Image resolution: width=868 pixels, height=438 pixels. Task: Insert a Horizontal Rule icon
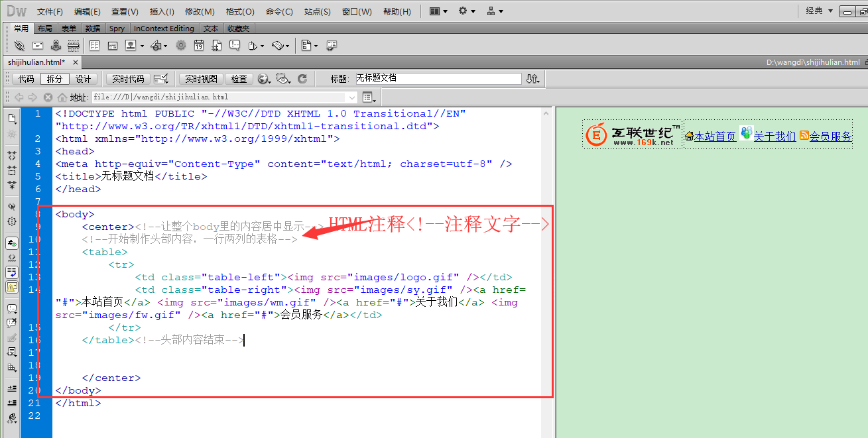click(74, 46)
